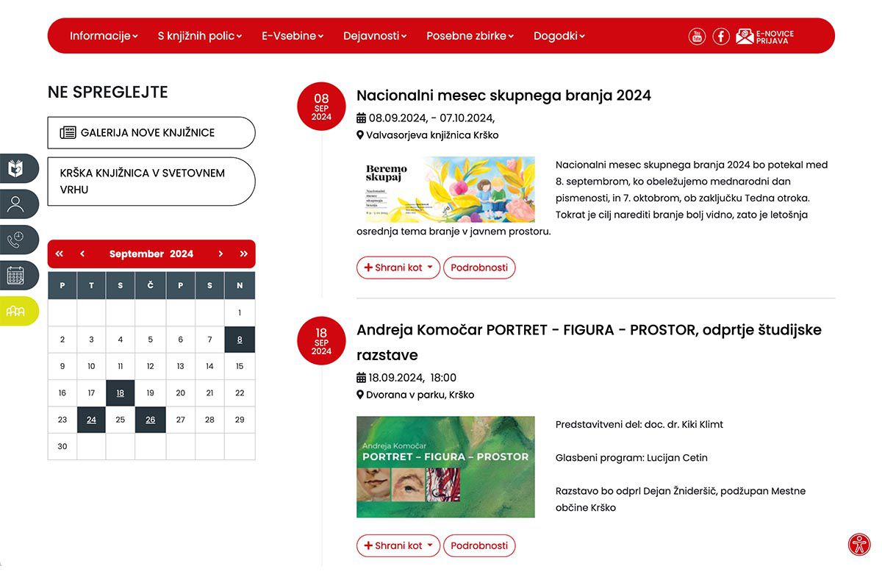This screenshot has width=882, height=588.
Task: Go to next year in calendar
Action: [243, 254]
